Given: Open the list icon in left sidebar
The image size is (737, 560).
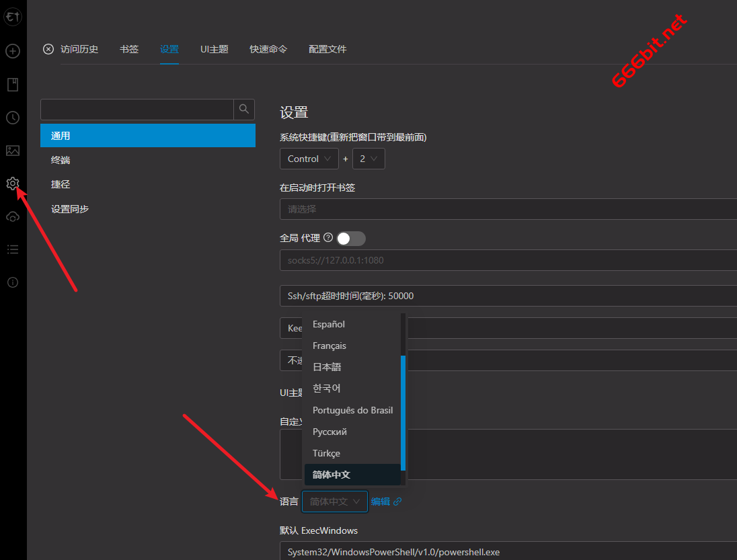Looking at the screenshot, I should coord(13,249).
